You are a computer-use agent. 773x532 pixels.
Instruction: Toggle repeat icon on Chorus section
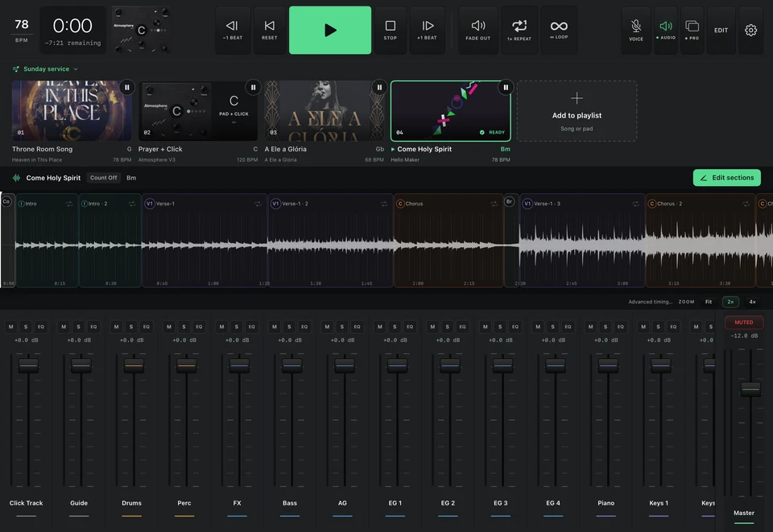click(494, 204)
